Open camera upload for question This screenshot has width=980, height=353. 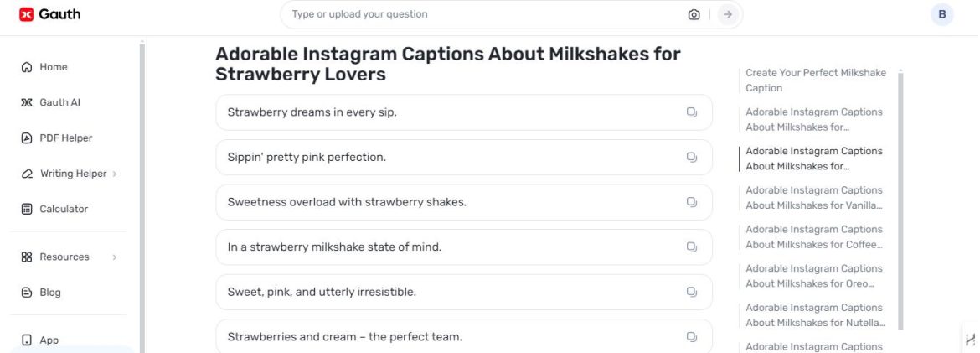[694, 14]
